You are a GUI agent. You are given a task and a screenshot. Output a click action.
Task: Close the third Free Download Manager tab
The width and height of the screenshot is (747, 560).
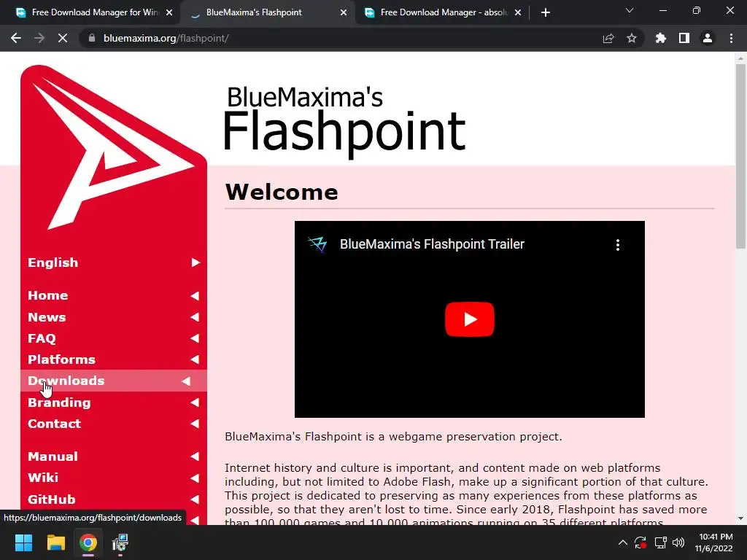click(518, 12)
